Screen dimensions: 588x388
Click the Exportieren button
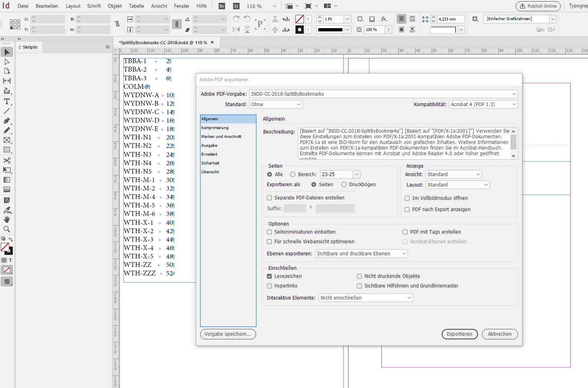459,334
